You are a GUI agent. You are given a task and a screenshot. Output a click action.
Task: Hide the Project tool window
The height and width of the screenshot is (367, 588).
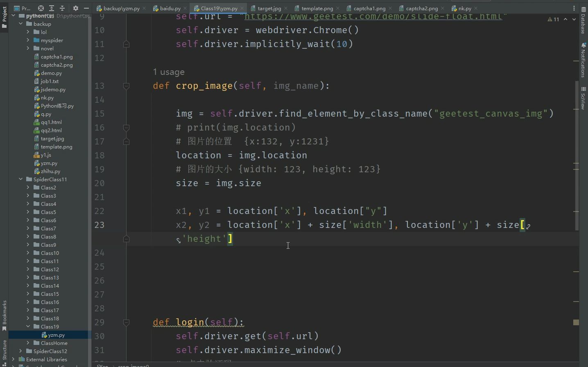(x=86, y=8)
